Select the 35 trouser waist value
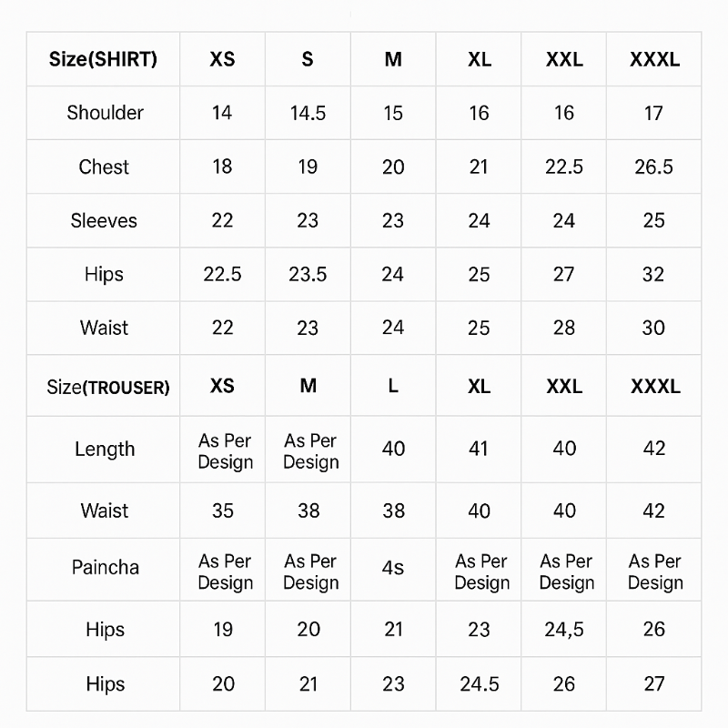The height and width of the screenshot is (728, 728). [x=223, y=511]
